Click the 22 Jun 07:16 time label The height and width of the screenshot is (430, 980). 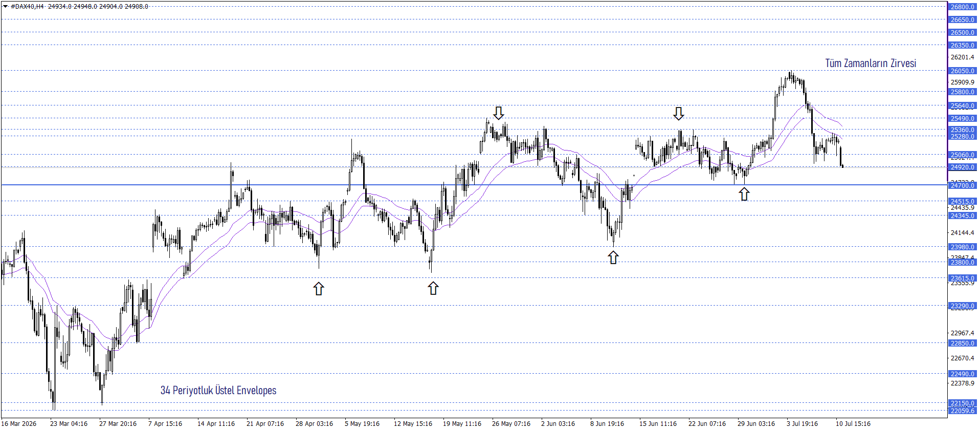point(707,424)
